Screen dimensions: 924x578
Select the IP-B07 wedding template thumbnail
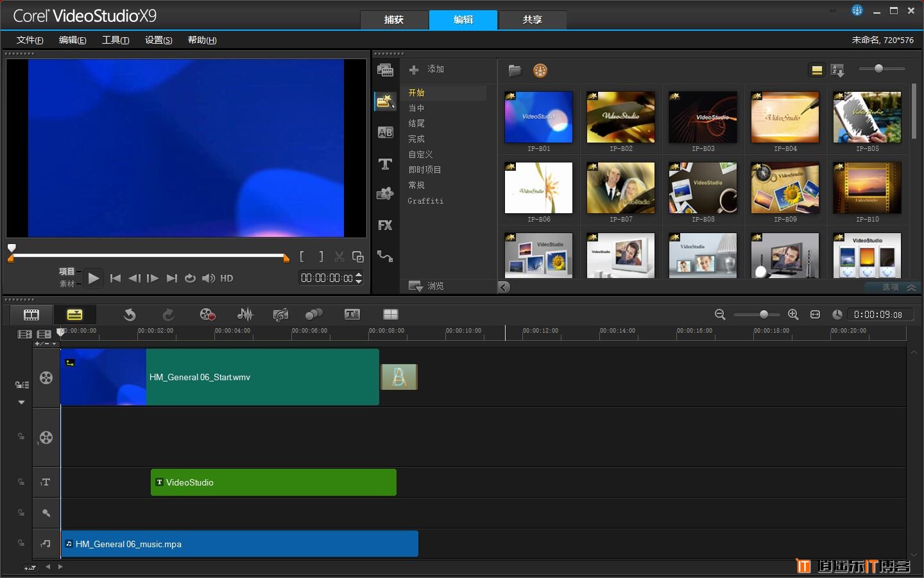(621, 188)
